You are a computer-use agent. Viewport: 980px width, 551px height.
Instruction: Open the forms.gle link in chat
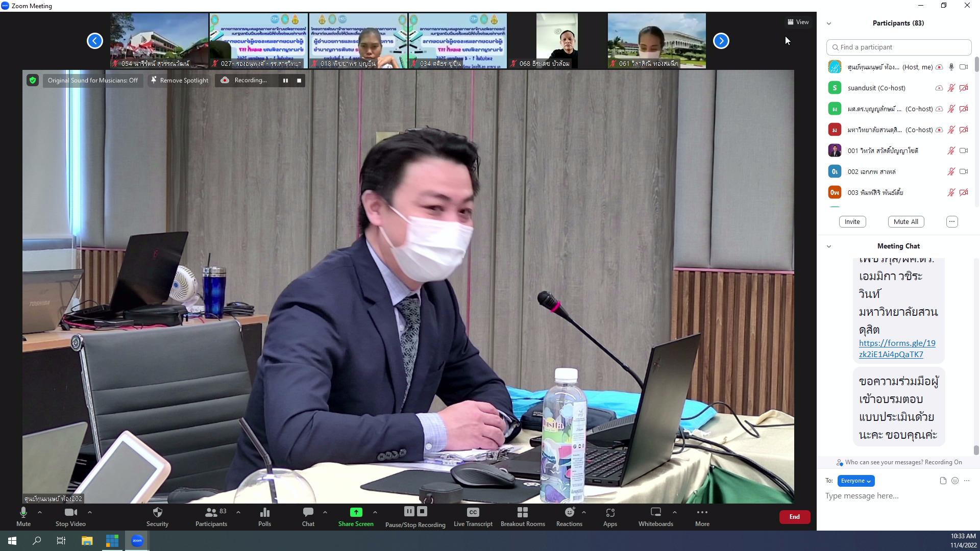click(897, 348)
